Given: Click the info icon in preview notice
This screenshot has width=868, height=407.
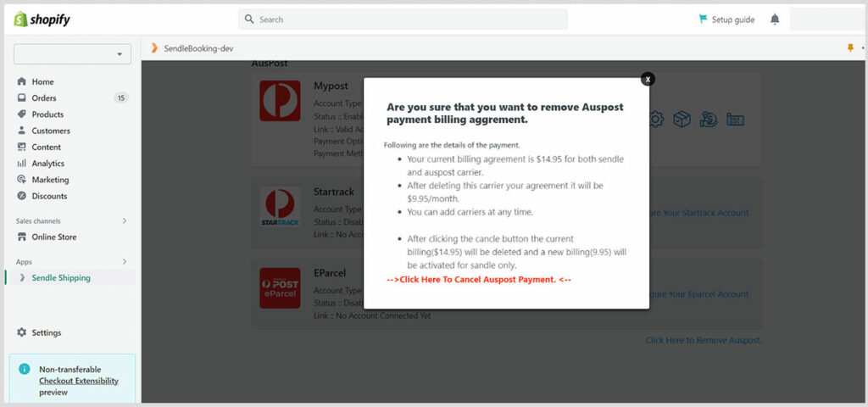Looking at the screenshot, I should [25, 369].
